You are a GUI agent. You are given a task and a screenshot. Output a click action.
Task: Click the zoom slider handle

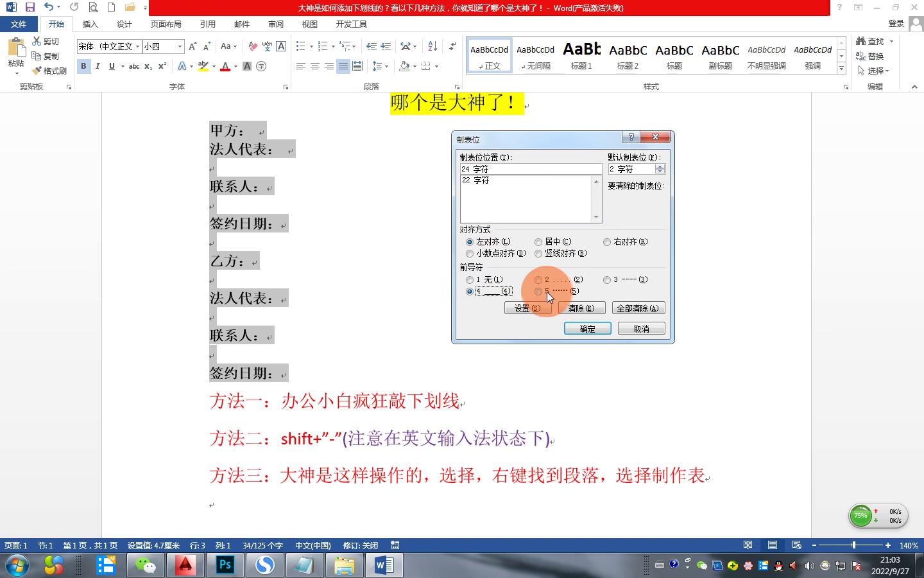tap(853, 545)
